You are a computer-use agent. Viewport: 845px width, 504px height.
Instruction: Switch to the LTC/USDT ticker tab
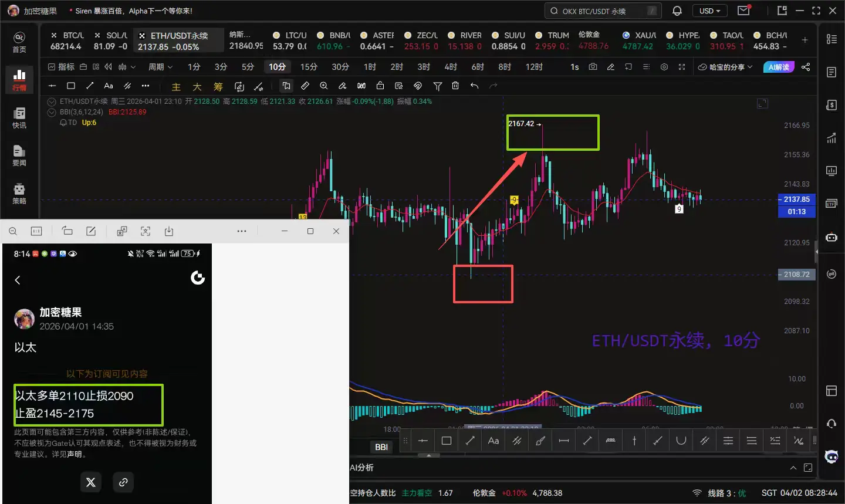(x=290, y=41)
